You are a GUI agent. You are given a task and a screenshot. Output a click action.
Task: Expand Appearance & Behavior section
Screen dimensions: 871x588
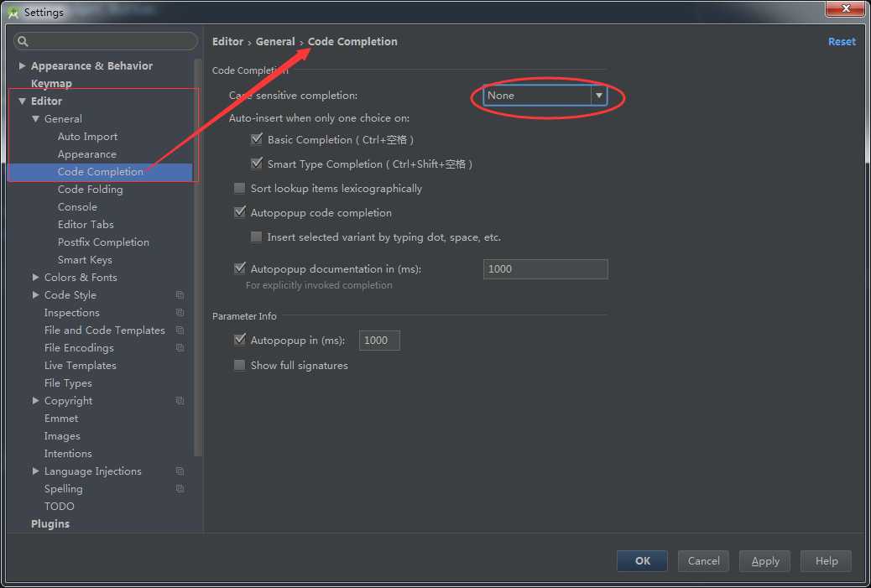22,65
